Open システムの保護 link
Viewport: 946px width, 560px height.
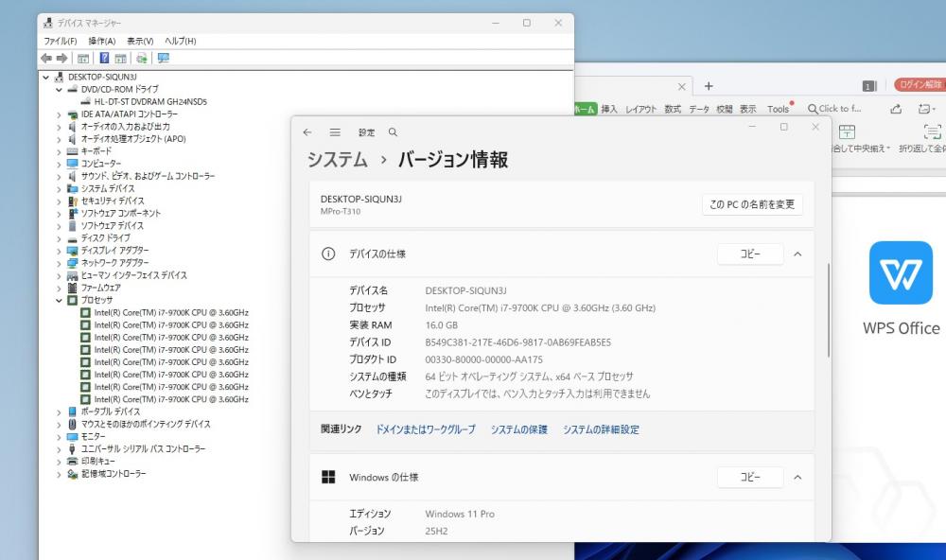click(x=518, y=429)
